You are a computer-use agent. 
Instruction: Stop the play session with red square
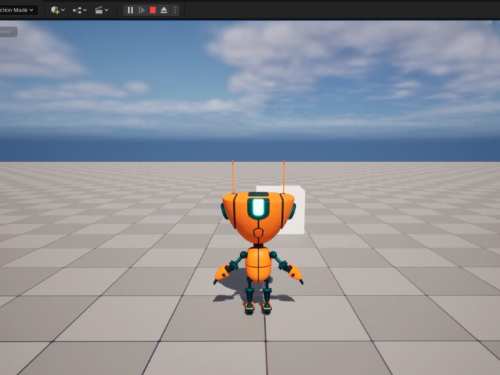[x=153, y=10]
